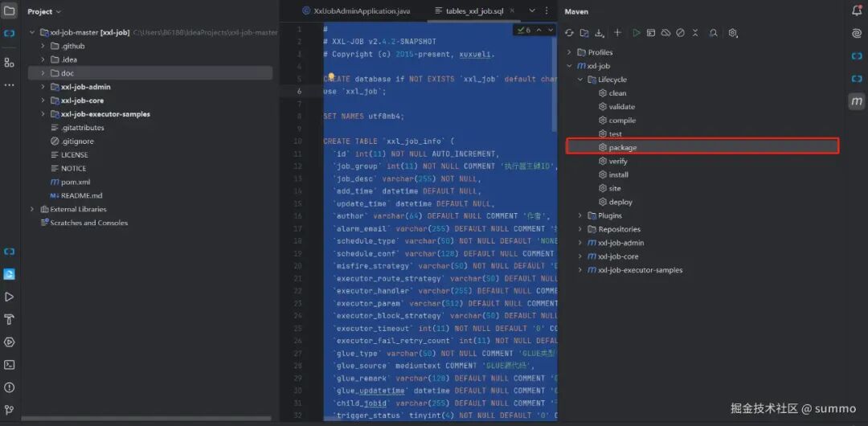Select compile lifecycle goal
868x426 pixels.
click(622, 121)
